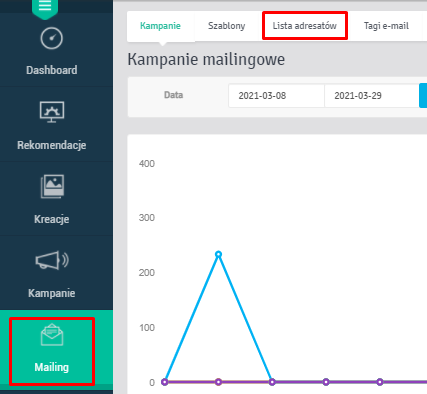Open the Szablony tab
The image size is (427, 394).
pyautogui.click(x=227, y=26)
